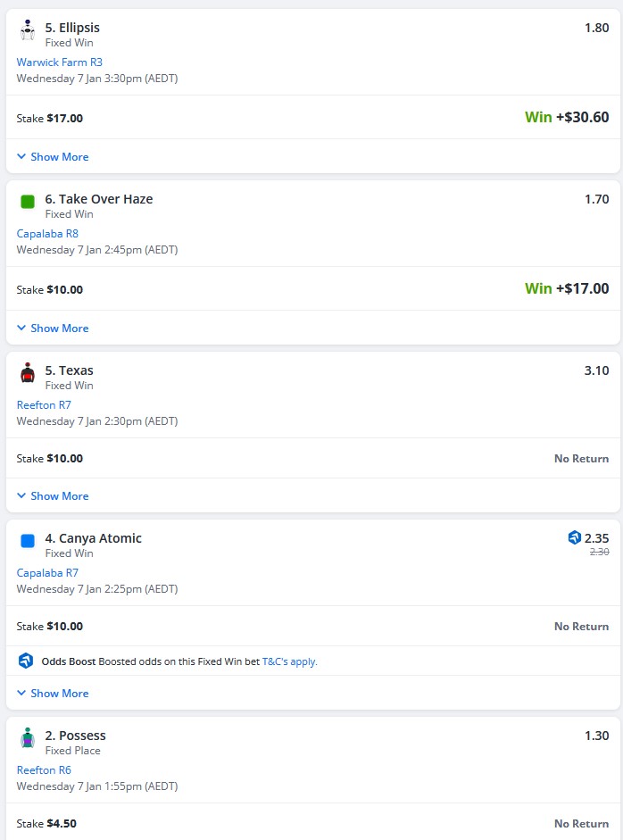Click the 6. Take Over Haze runner name

[99, 199]
